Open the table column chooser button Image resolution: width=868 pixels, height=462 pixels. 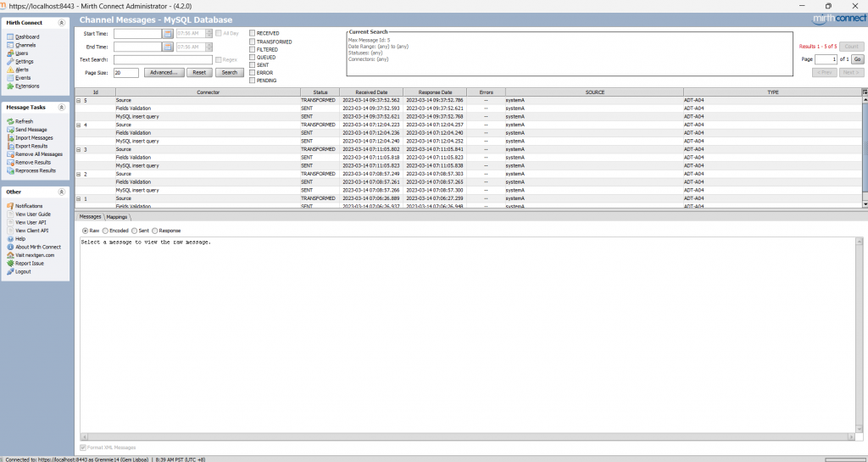click(865, 92)
